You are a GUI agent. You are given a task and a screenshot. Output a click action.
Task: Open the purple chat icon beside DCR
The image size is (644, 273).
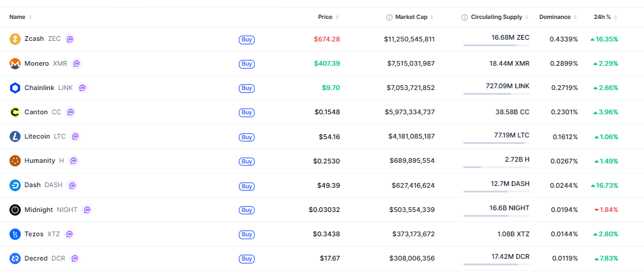[74, 258]
